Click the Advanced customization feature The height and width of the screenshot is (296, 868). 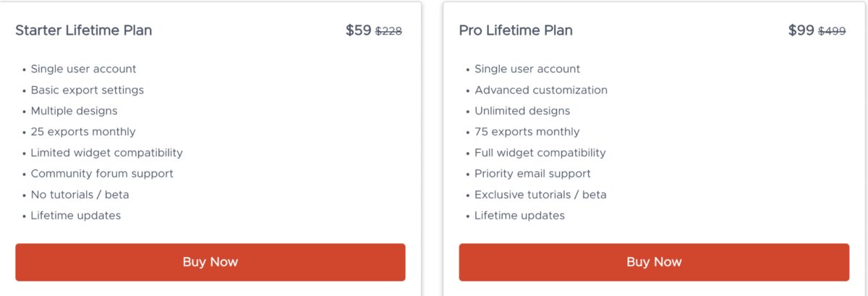point(541,90)
